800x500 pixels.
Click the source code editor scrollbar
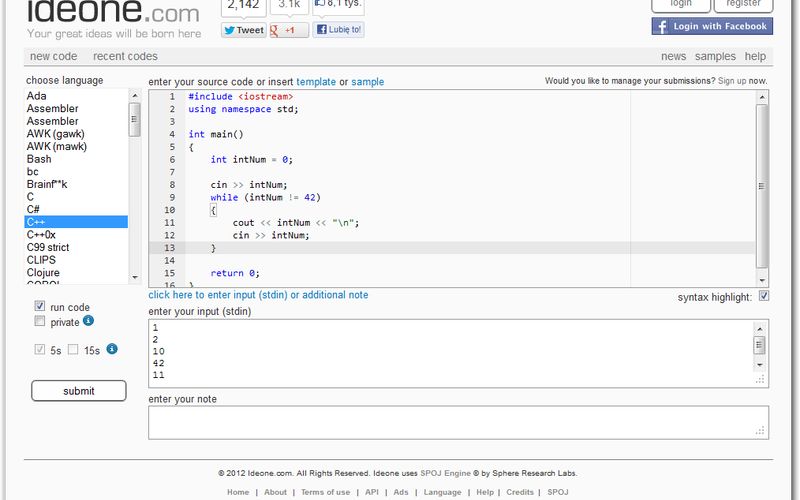click(762, 185)
